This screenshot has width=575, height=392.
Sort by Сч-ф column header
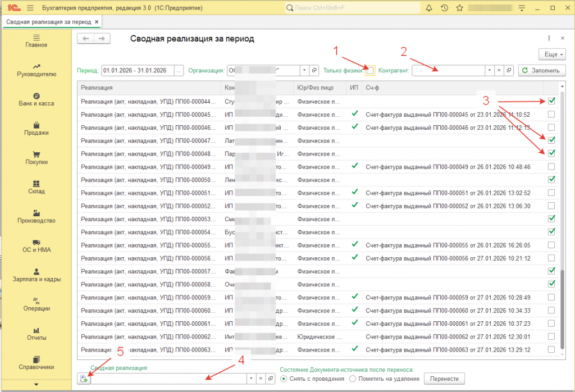pos(453,88)
